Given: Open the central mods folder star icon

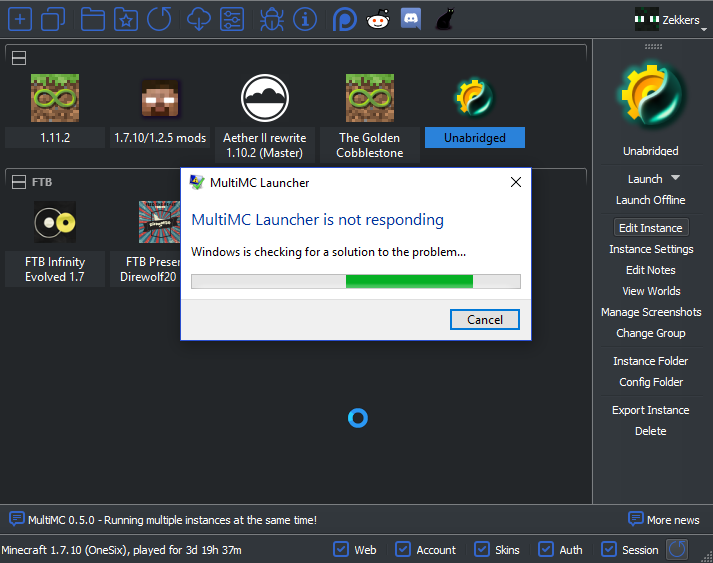Looking at the screenshot, I should [126, 20].
